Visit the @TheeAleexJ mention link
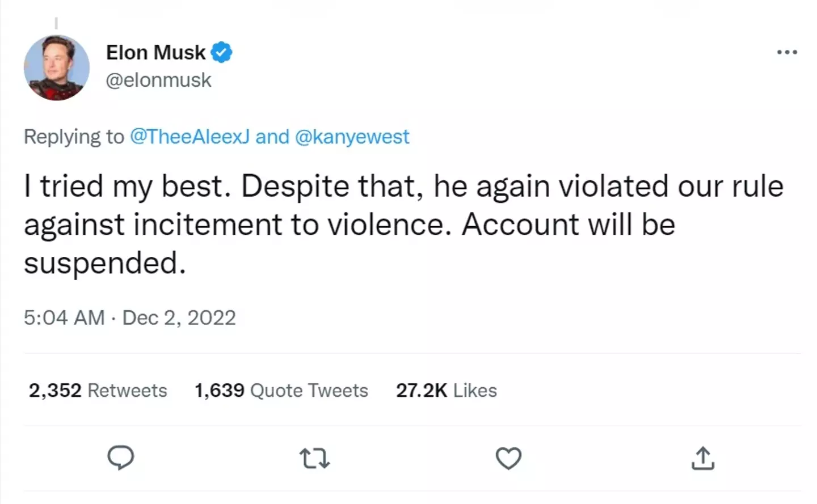Viewport: 817px width, 504px height. (x=189, y=137)
